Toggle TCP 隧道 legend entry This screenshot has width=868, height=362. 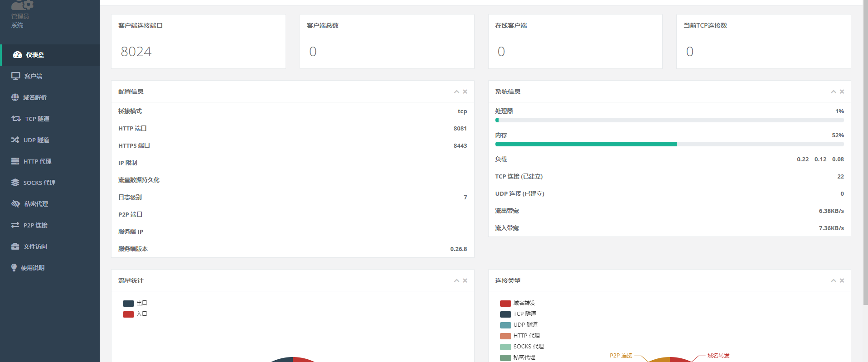pyautogui.click(x=518, y=314)
